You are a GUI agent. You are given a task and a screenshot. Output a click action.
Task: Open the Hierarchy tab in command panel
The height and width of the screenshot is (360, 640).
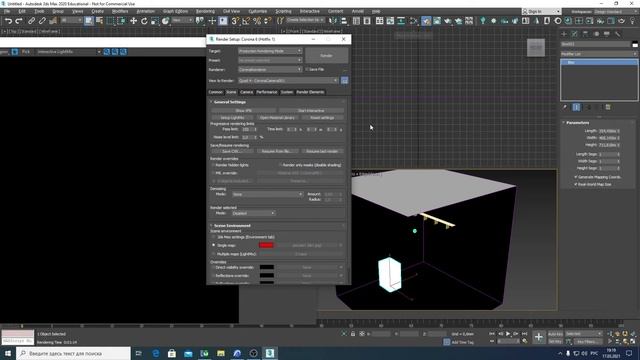[586, 34]
